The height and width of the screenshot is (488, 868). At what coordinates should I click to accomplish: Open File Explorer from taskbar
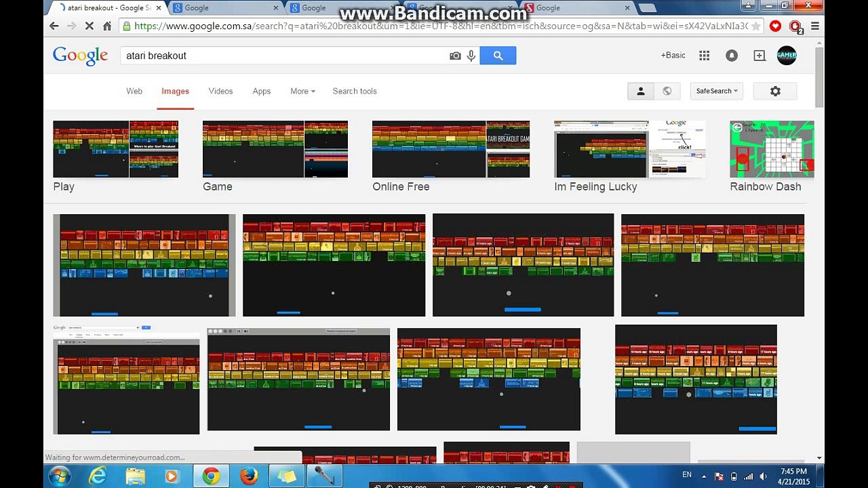click(x=136, y=476)
